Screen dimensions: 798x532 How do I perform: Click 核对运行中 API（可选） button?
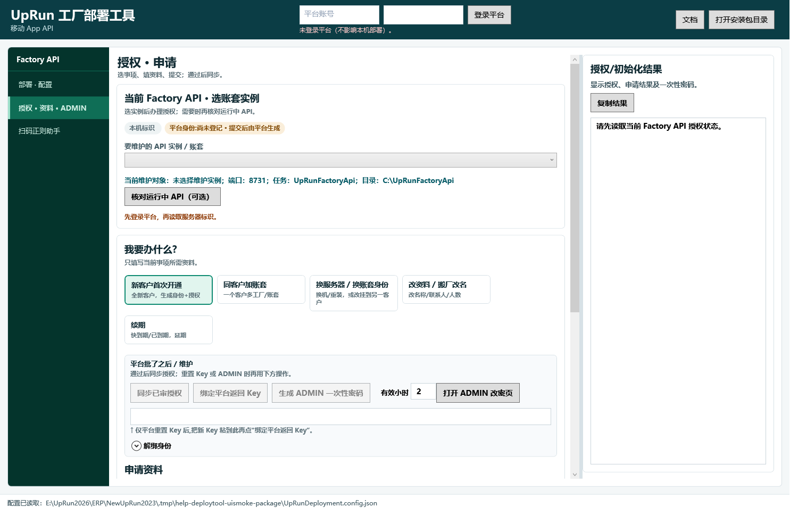point(172,197)
